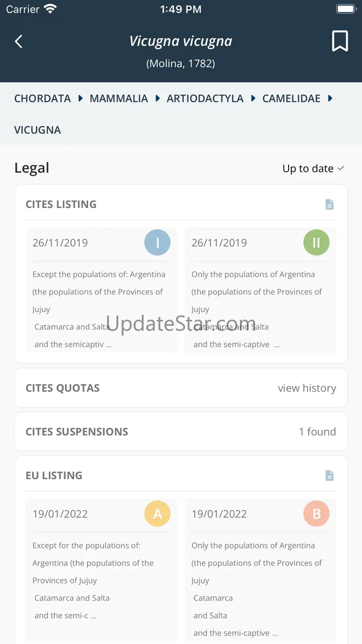Screen dimensions: 362x644
Task: Open the CITES Listing document icon
Action: pos(330,204)
